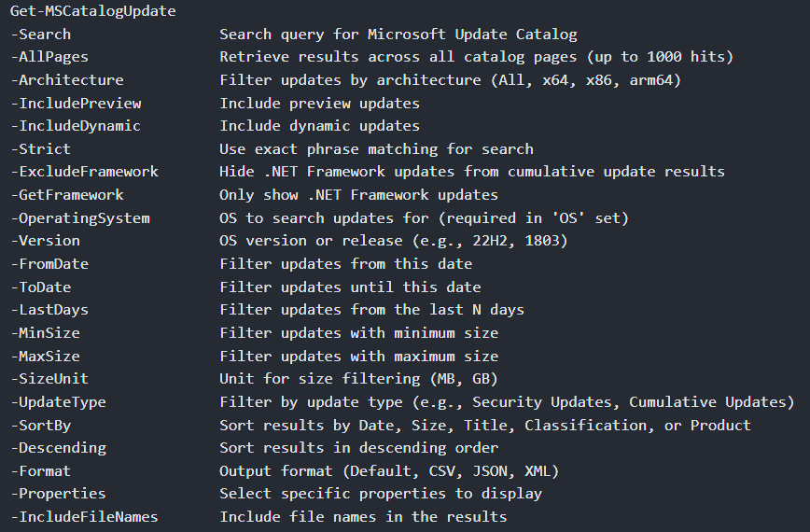Click the -IncludePreview parameter text
This screenshot has width=810, height=532.
(x=77, y=104)
